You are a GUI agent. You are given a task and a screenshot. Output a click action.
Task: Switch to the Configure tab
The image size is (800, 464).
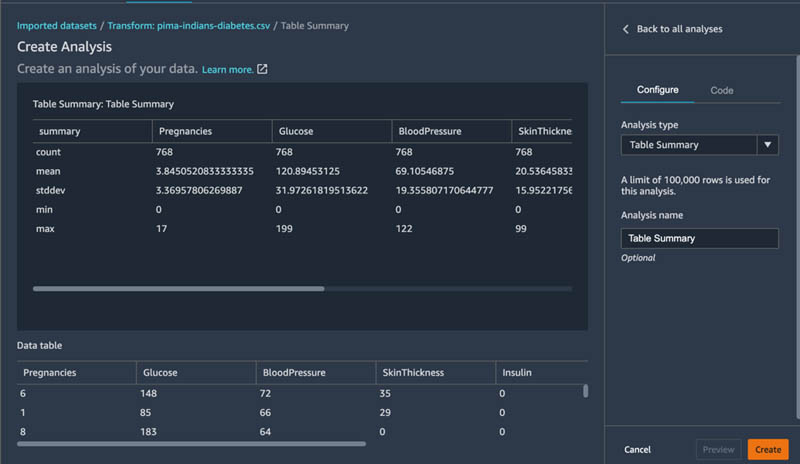657,90
